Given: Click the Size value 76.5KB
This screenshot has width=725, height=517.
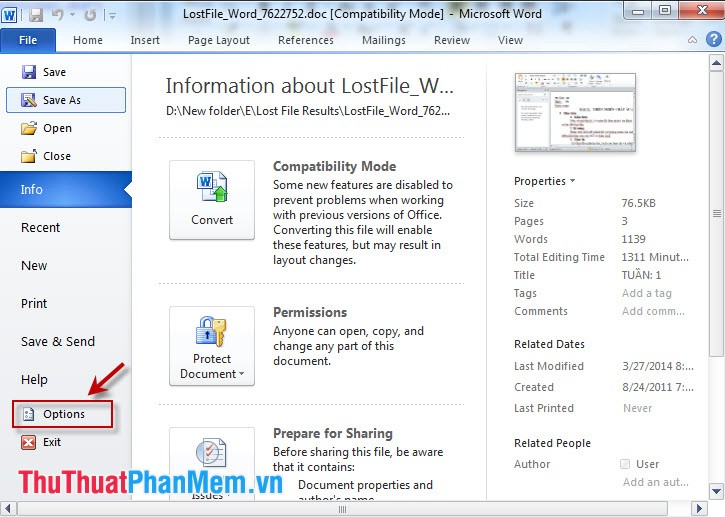Looking at the screenshot, I should pos(638,203).
